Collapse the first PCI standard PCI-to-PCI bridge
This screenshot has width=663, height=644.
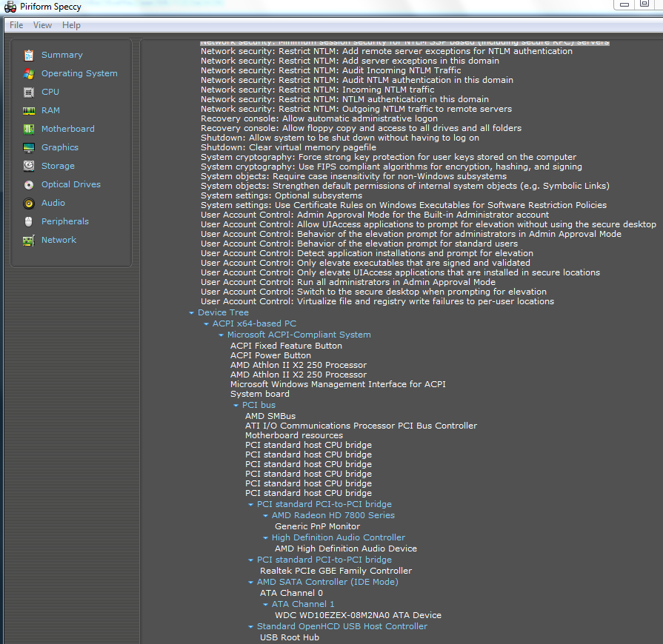click(x=250, y=505)
